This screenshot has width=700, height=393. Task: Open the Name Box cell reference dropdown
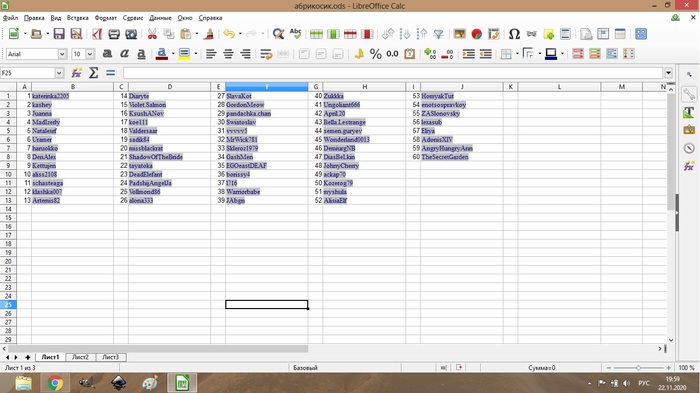click(59, 73)
